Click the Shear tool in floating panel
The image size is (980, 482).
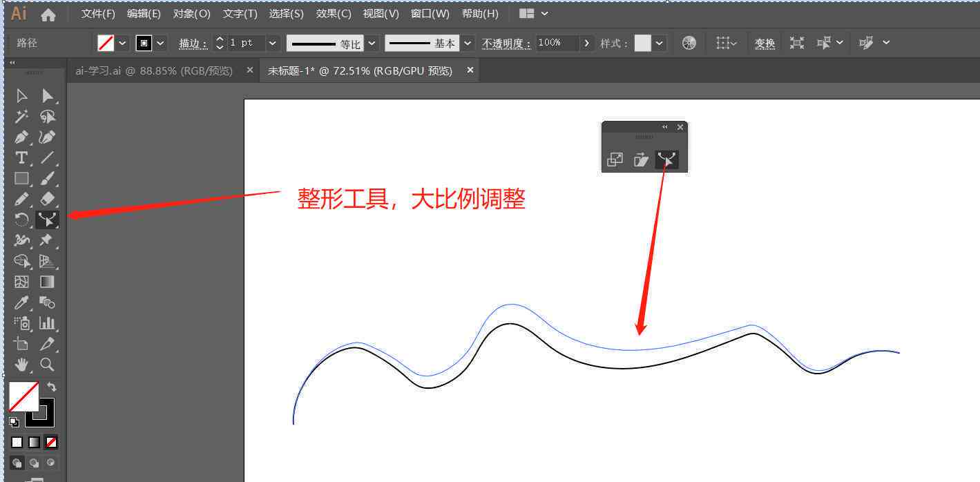tap(641, 160)
